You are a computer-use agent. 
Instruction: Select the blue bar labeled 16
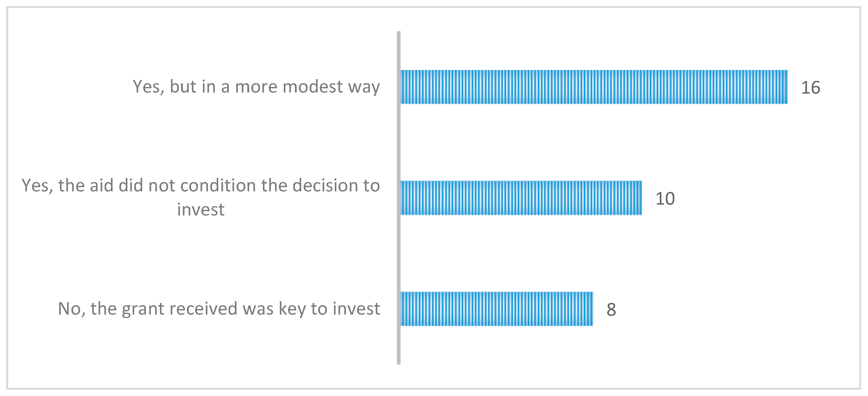pyautogui.click(x=594, y=87)
